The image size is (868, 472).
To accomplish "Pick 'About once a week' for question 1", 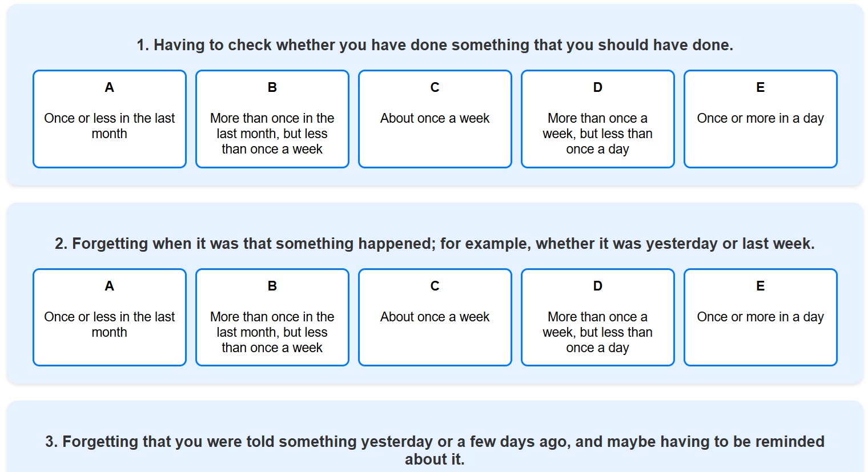I will (x=435, y=119).
